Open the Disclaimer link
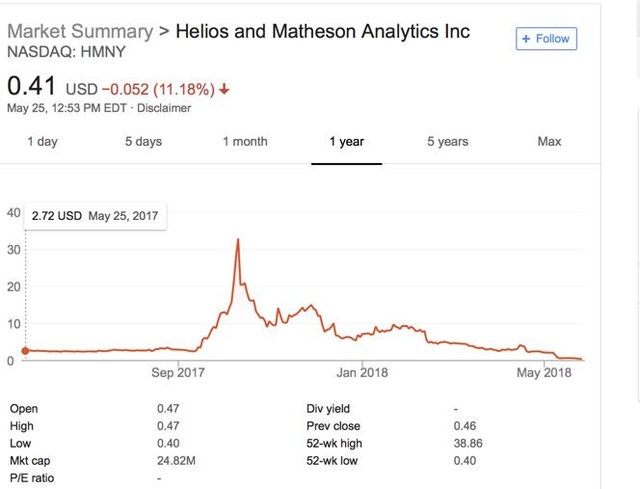This screenshot has height=489, width=640. [x=164, y=108]
